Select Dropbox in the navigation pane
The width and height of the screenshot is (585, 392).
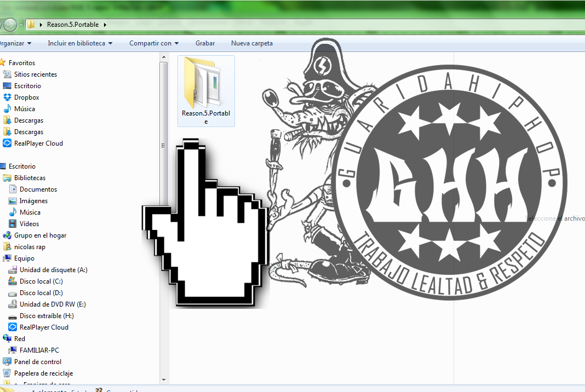point(26,97)
